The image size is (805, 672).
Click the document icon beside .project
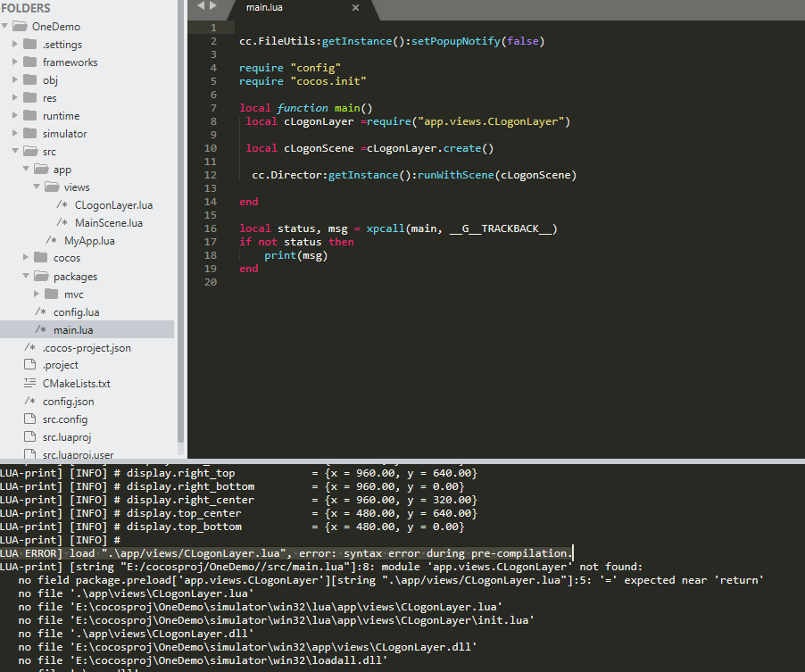[30, 364]
